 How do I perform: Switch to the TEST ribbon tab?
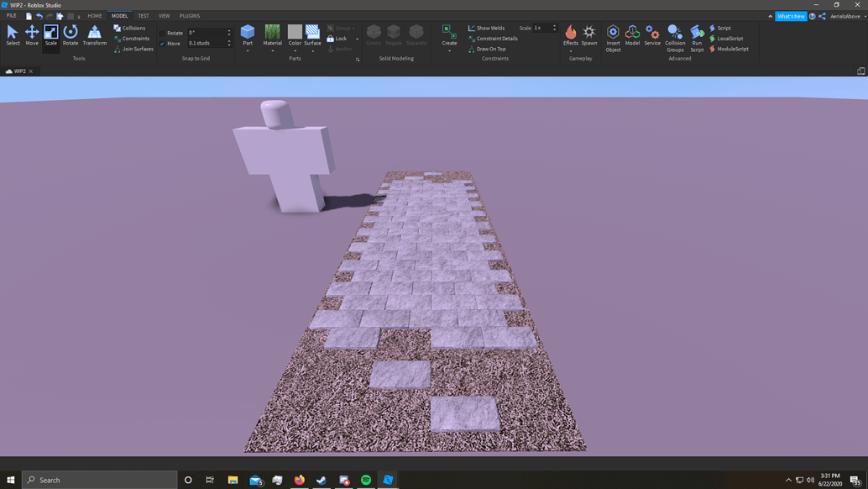click(142, 15)
